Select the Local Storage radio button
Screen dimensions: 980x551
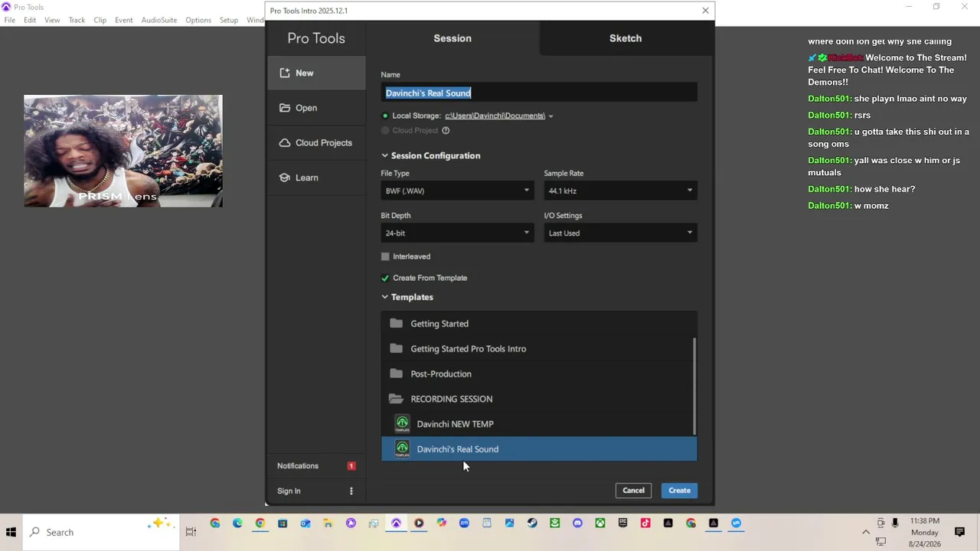tap(385, 116)
